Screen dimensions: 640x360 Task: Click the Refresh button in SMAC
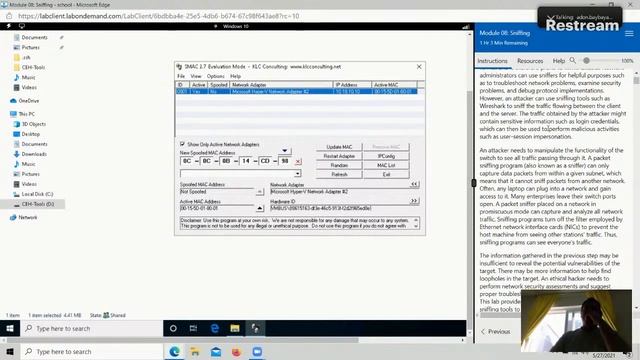pyautogui.click(x=339, y=174)
